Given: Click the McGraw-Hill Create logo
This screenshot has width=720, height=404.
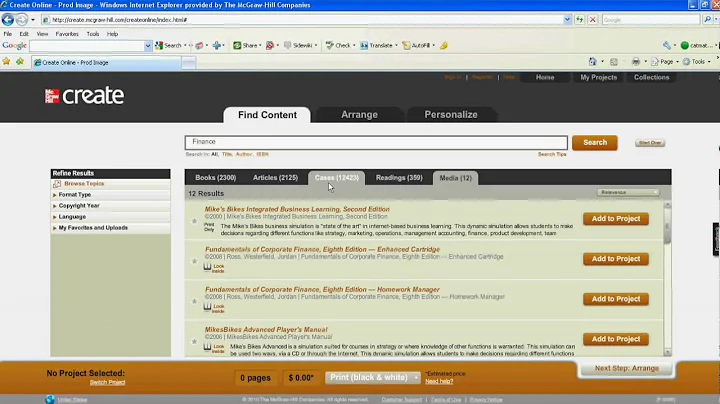Looking at the screenshot, I should point(84,96).
